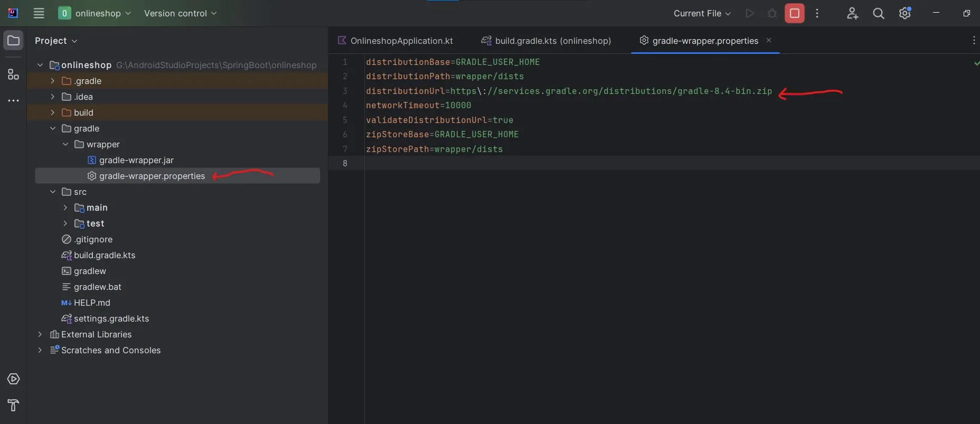Click the distributionBase=GRADLE_USER_HOME line
Screen dimensions: 980x424
point(453,62)
